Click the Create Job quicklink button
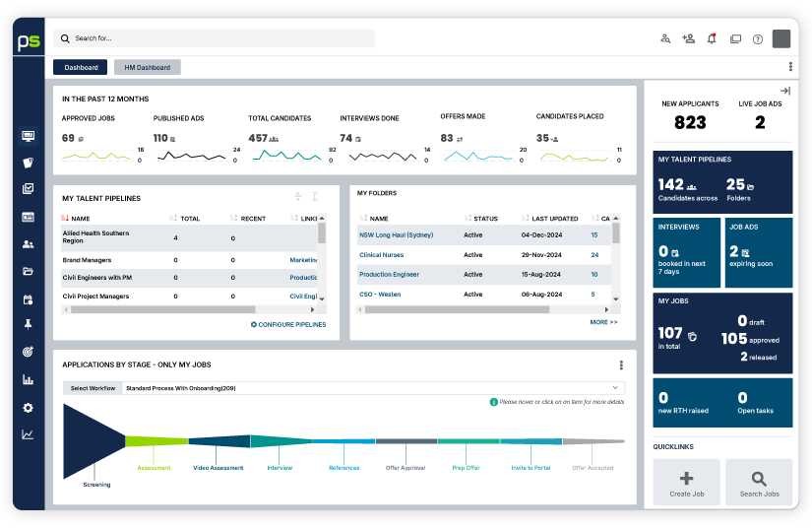This screenshot has width=812, height=528. pyautogui.click(x=686, y=483)
